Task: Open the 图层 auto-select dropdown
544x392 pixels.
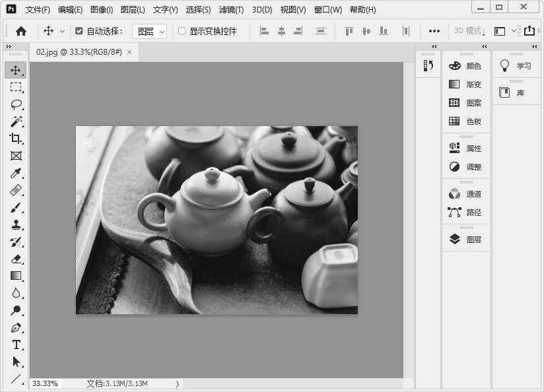Action: (x=149, y=31)
